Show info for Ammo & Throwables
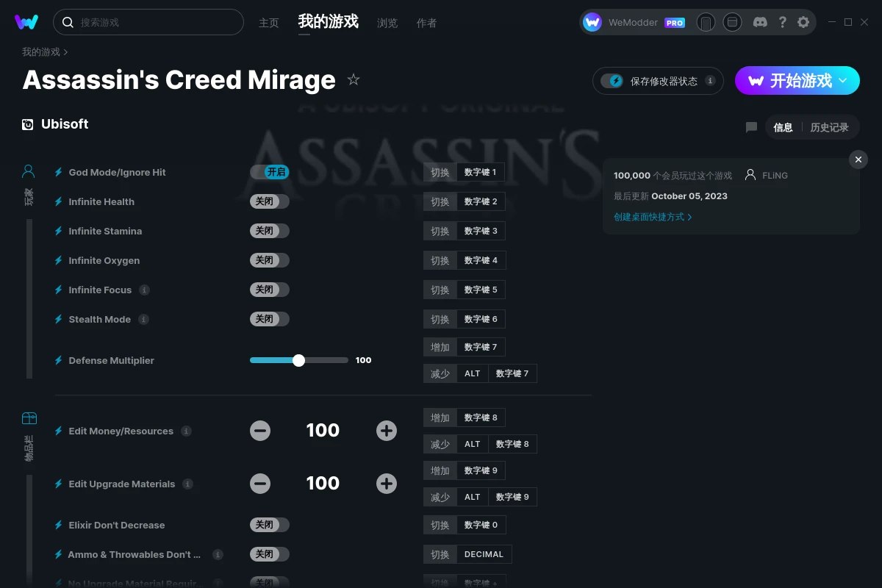The image size is (882, 588). pyautogui.click(x=218, y=554)
